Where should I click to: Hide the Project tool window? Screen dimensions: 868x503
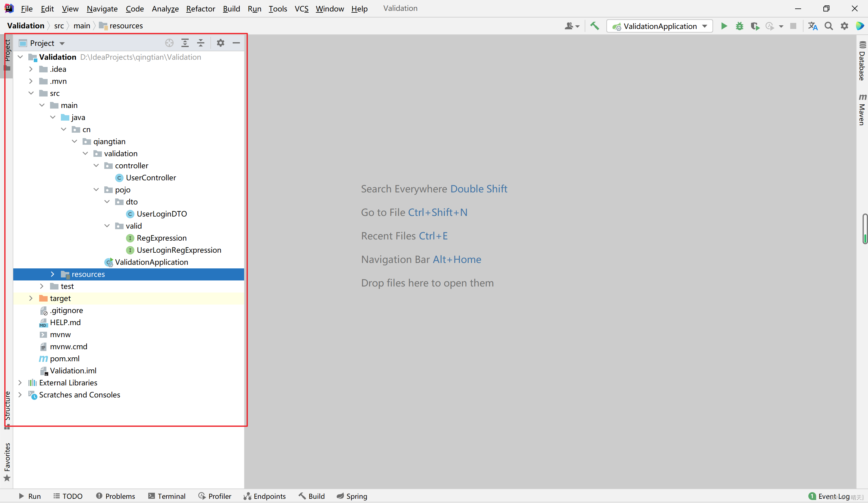236,43
